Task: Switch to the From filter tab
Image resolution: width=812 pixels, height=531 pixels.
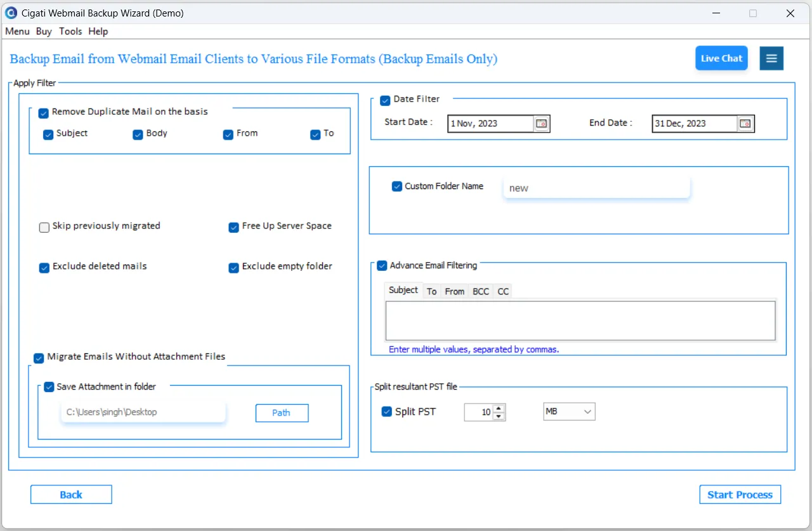Action: 454,291
